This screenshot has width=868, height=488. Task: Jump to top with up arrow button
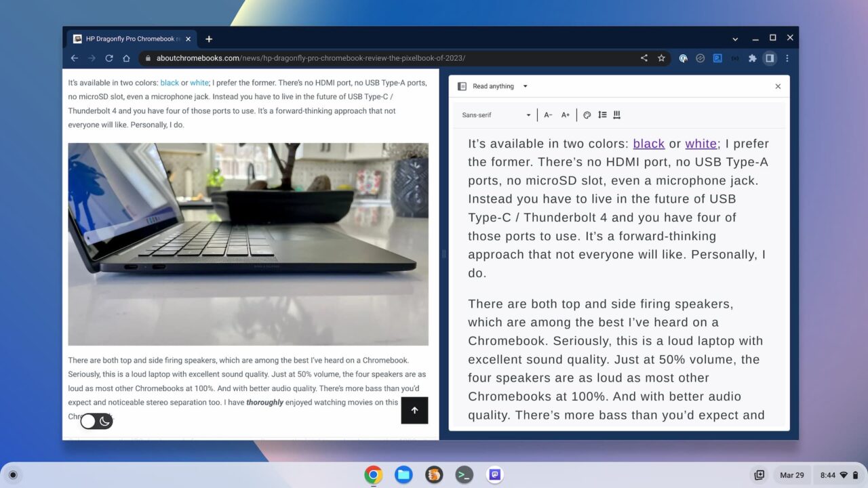click(414, 410)
